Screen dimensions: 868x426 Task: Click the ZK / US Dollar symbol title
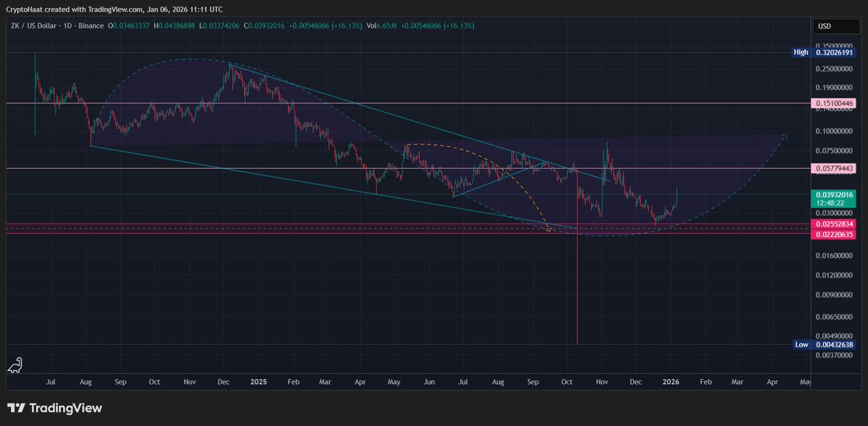[x=35, y=26]
